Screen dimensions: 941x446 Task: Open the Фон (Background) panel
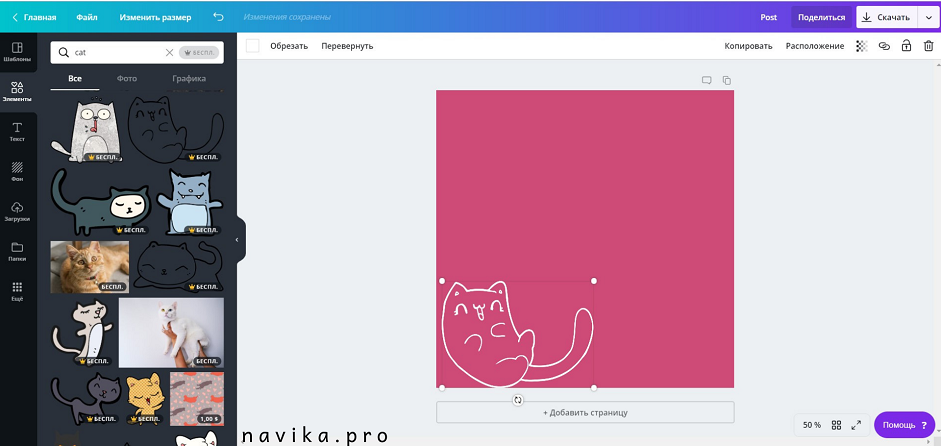pos(17,171)
